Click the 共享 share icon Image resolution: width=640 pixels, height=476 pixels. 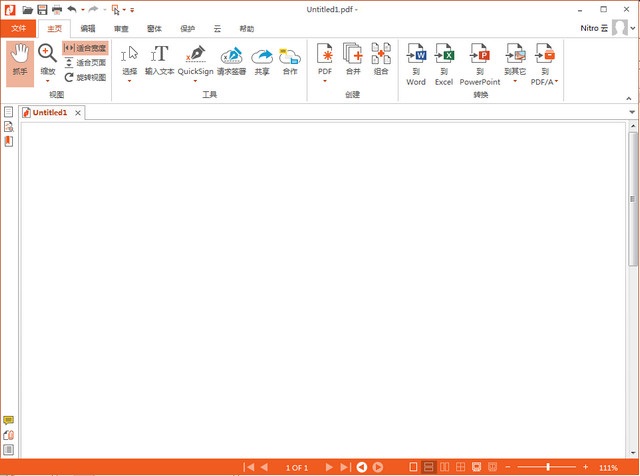pos(262,60)
